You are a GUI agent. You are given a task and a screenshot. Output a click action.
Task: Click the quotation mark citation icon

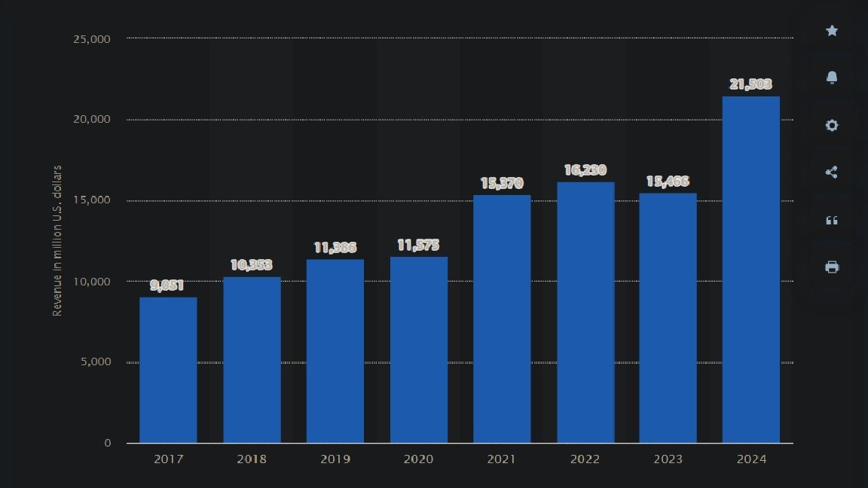(x=832, y=220)
